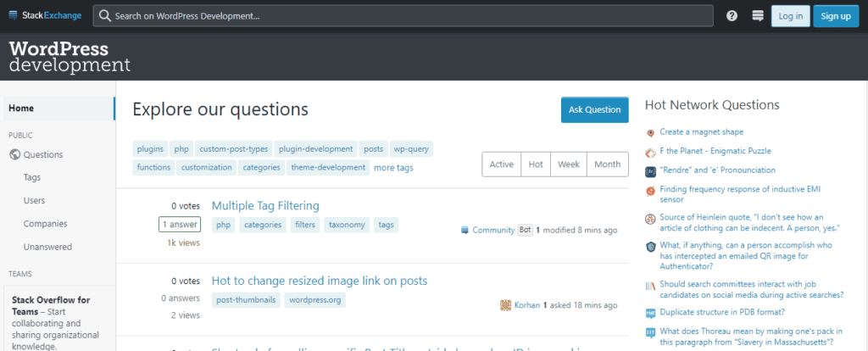Select the Month filter tab
The width and height of the screenshot is (868, 351).
pos(607,164)
